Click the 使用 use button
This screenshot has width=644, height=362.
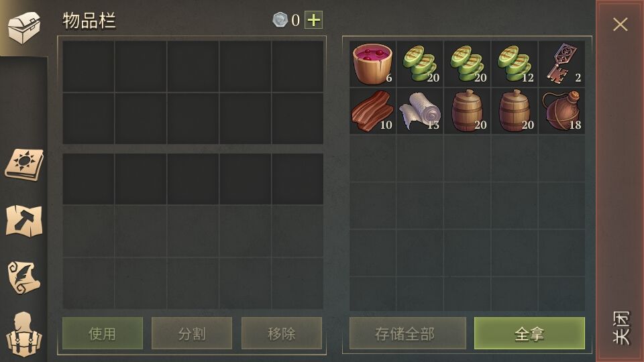click(103, 333)
